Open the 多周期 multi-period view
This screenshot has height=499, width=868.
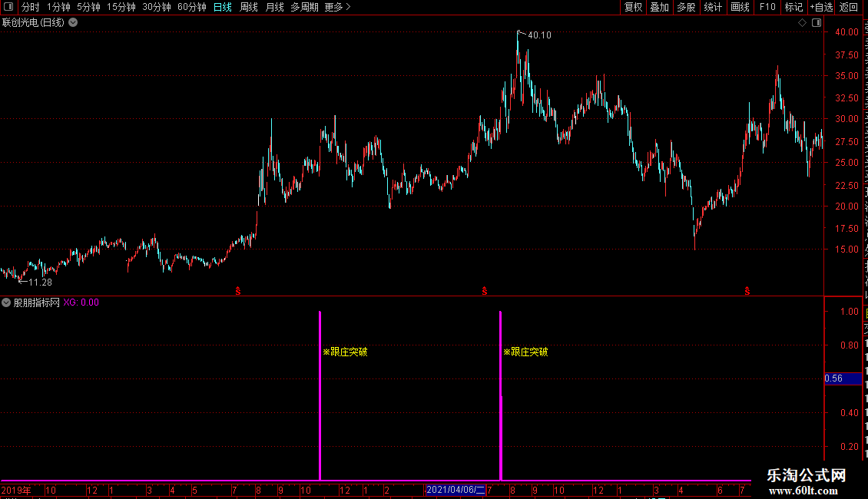click(x=304, y=7)
